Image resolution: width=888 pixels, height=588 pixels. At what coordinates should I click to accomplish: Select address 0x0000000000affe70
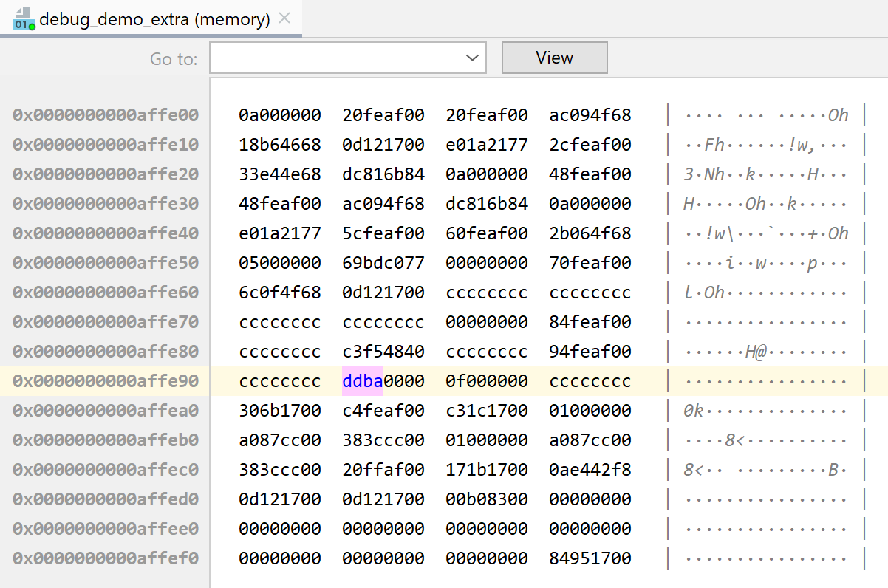[x=106, y=322]
